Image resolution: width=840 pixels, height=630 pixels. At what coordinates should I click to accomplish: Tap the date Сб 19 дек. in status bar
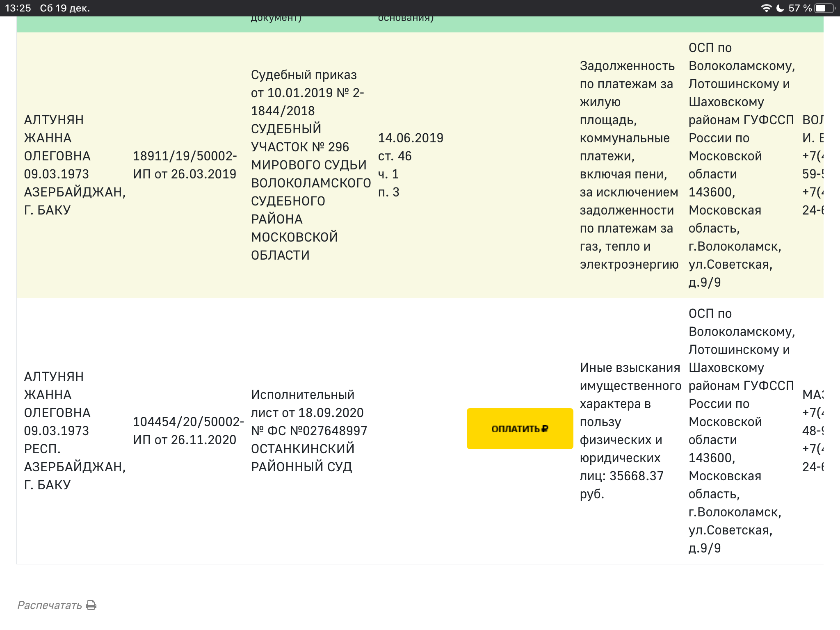65,8
